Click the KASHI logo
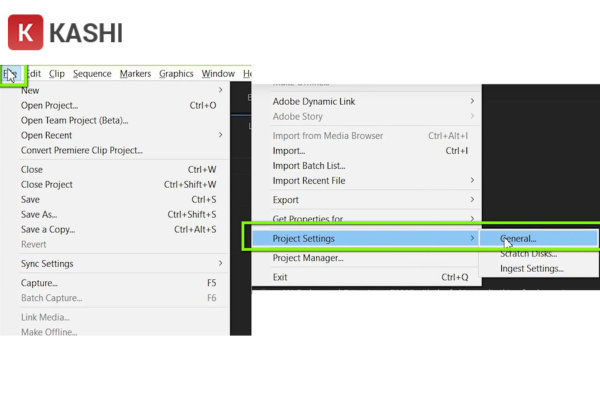 point(65,32)
